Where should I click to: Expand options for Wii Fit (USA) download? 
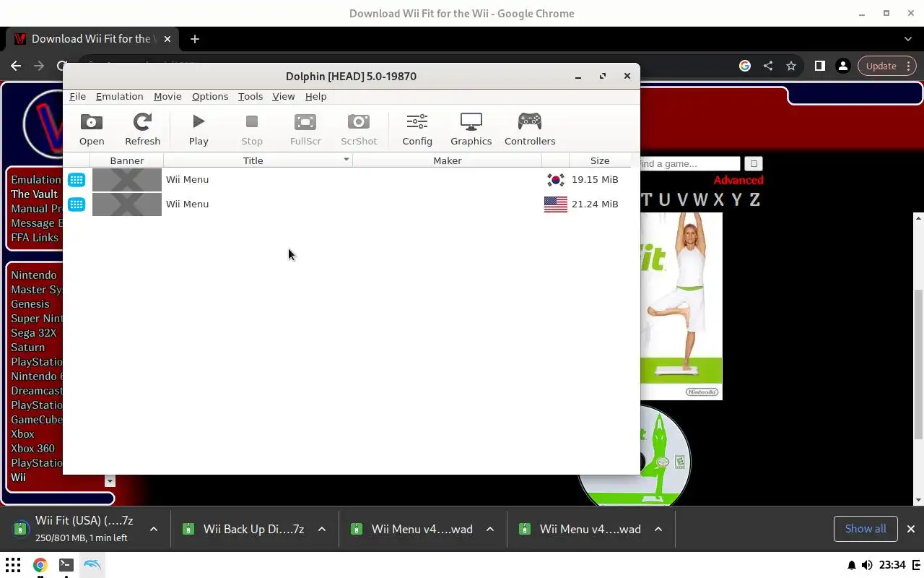[x=154, y=530]
